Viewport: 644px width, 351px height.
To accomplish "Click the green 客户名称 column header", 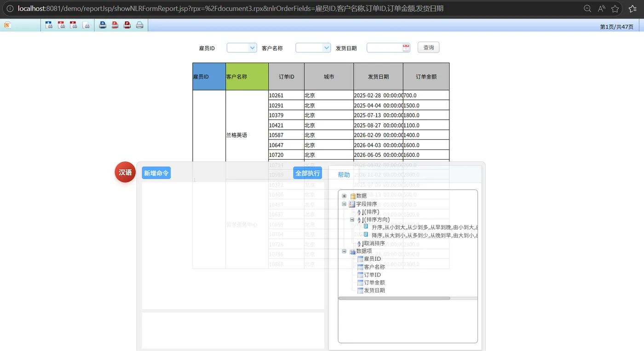I will [247, 76].
